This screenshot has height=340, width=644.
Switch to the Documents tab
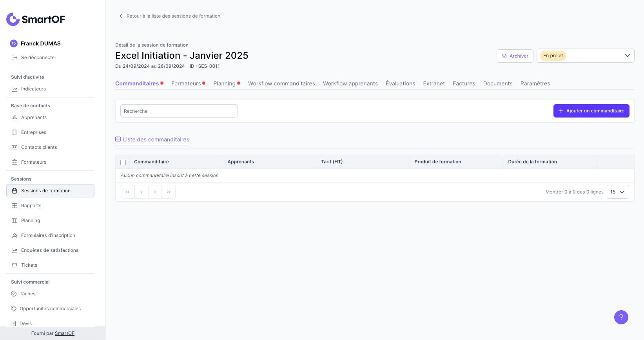pyautogui.click(x=498, y=83)
